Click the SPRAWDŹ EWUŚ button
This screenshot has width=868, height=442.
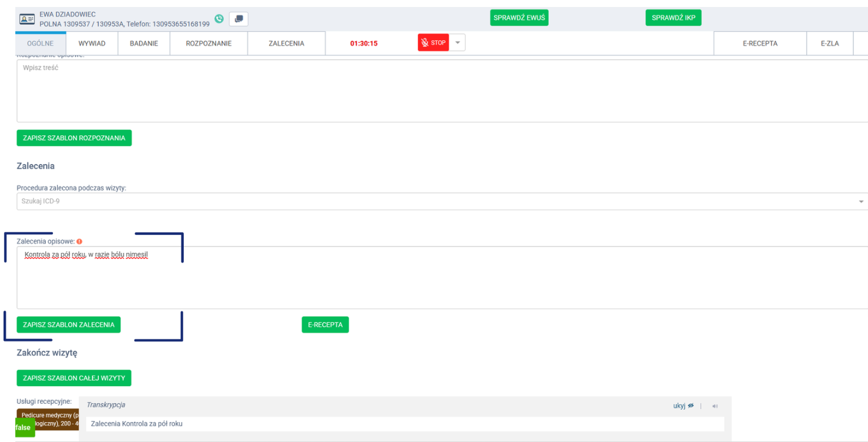click(x=519, y=18)
